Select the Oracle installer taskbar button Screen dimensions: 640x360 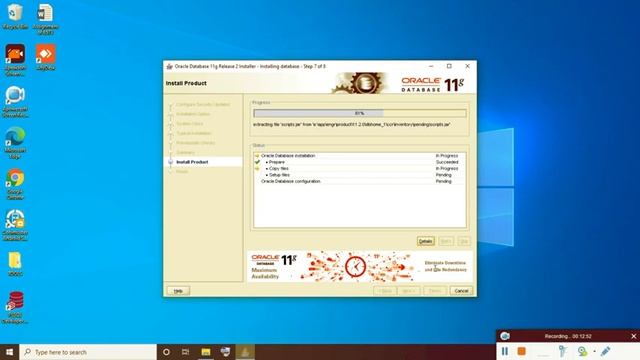[x=245, y=352]
